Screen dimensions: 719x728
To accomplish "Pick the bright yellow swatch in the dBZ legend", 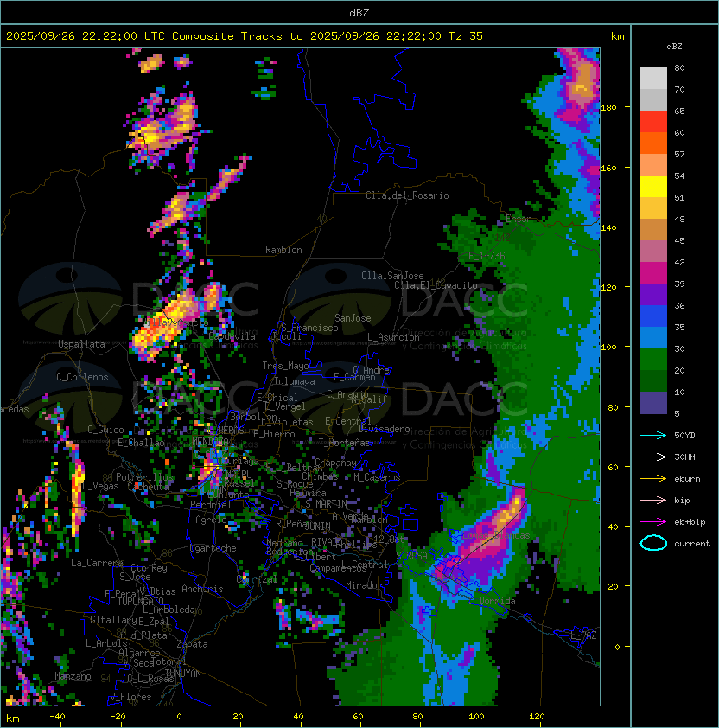I will [x=653, y=187].
